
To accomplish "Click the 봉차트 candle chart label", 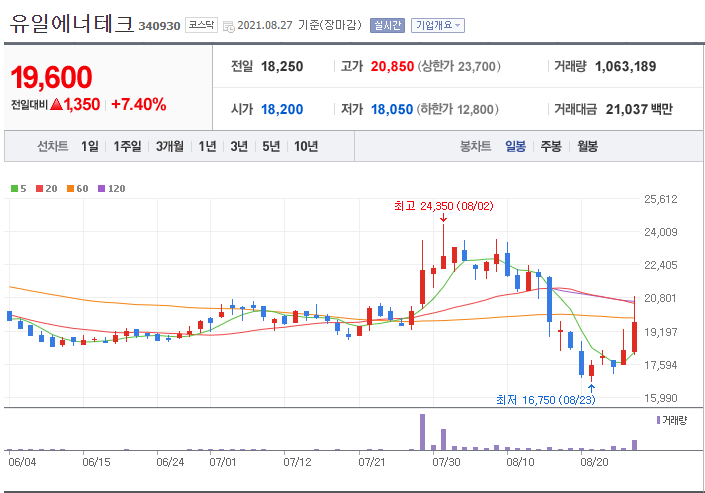I will click(x=475, y=146).
